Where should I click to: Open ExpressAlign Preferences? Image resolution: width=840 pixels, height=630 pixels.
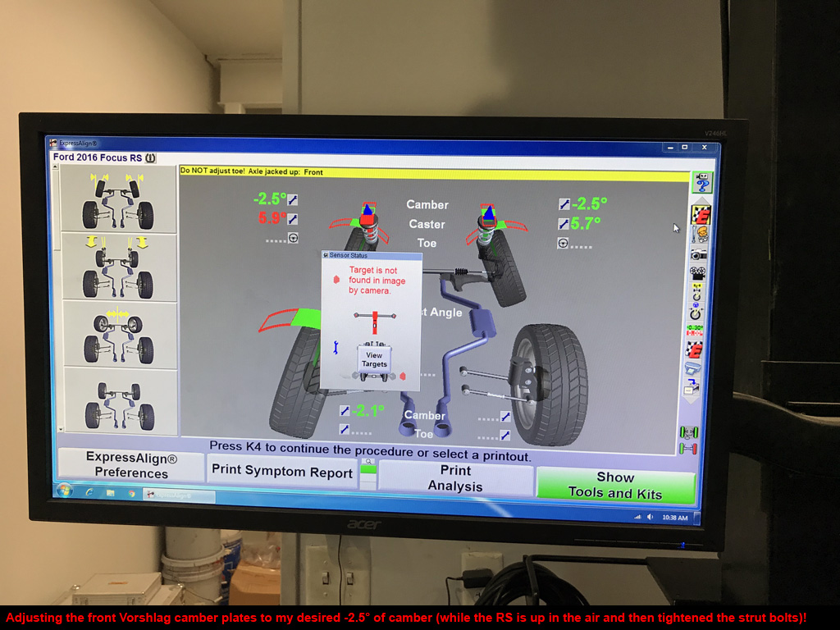[131, 465]
